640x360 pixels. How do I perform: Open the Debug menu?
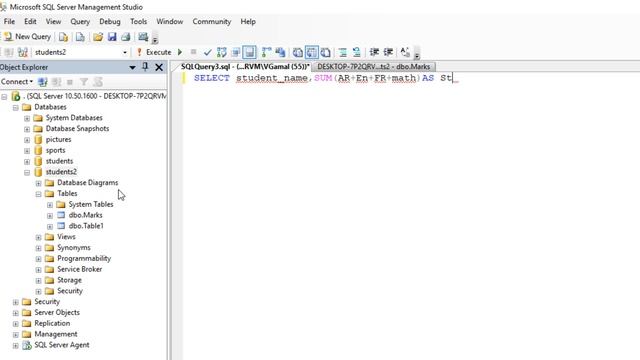coord(110,22)
